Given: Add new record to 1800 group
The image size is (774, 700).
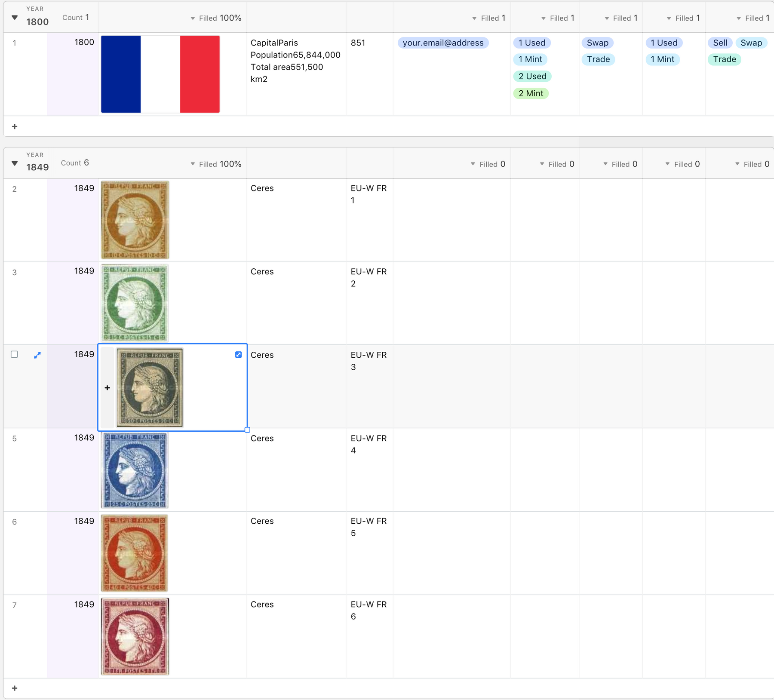Looking at the screenshot, I should [15, 126].
